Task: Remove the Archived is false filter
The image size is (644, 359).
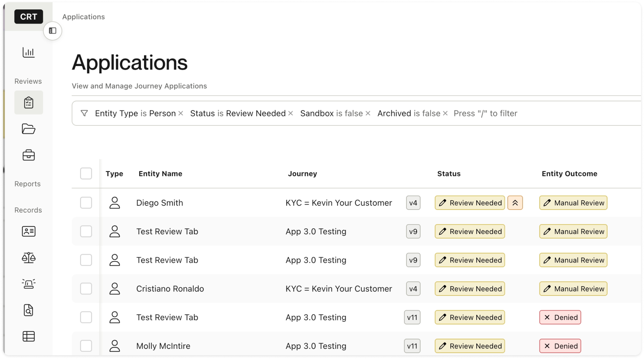Action: tap(445, 113)
